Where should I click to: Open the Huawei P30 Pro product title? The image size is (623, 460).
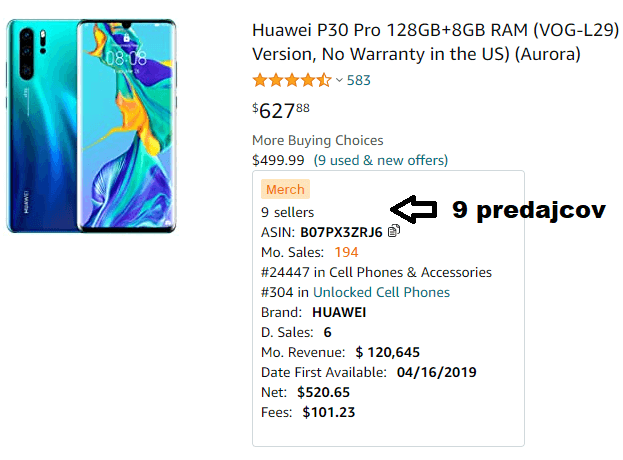tap(436, 42)
